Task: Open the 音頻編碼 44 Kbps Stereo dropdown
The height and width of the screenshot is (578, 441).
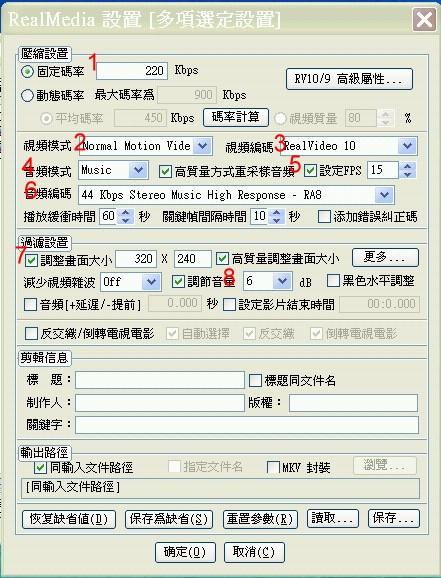Action: click(x=384, y=195)
